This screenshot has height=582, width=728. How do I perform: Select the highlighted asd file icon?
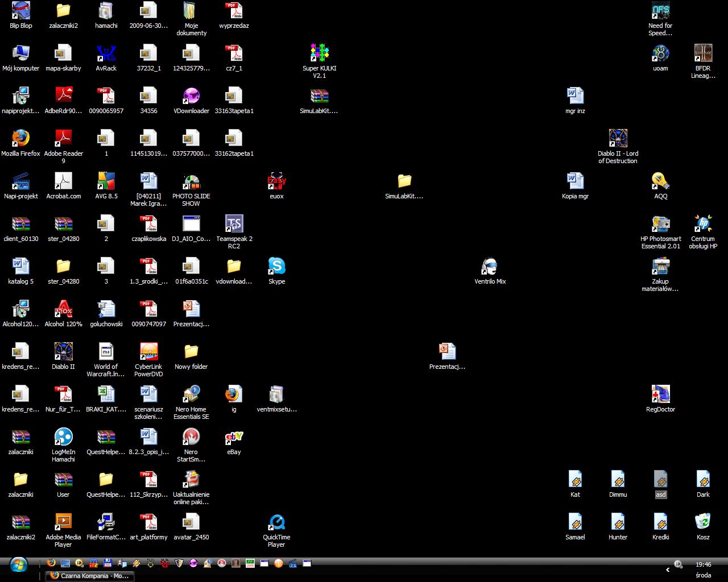660,480
